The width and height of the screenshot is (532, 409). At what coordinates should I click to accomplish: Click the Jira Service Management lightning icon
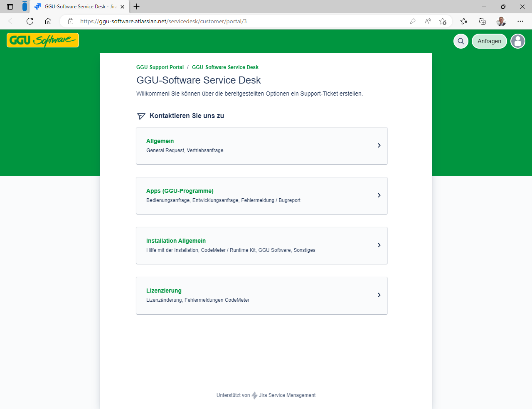[254, 395]
